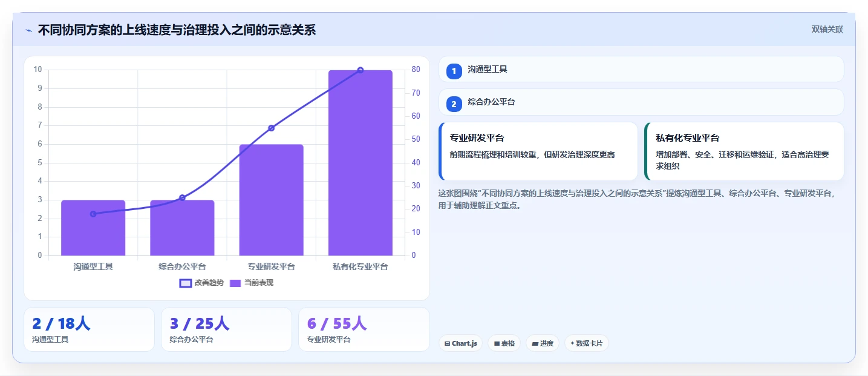Viewport: 868px width, 376px height.
Task: Click the 表格 tag chip
Action: point(504,343)
